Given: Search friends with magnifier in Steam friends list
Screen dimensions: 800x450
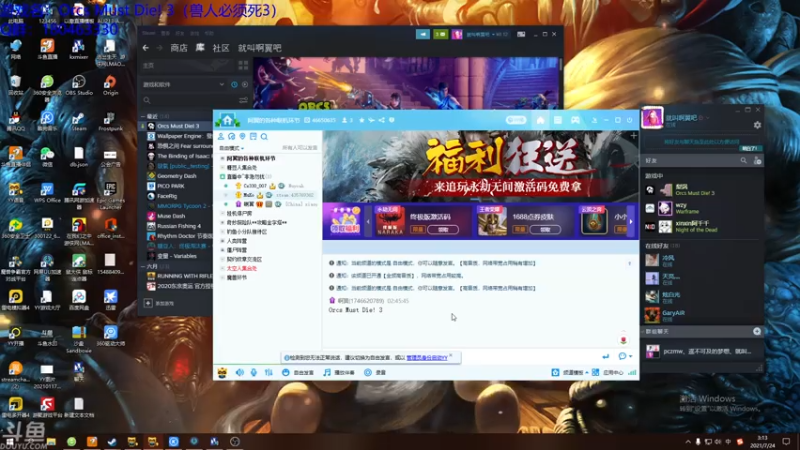Looking at the screenshot, I should click(743, 161).
